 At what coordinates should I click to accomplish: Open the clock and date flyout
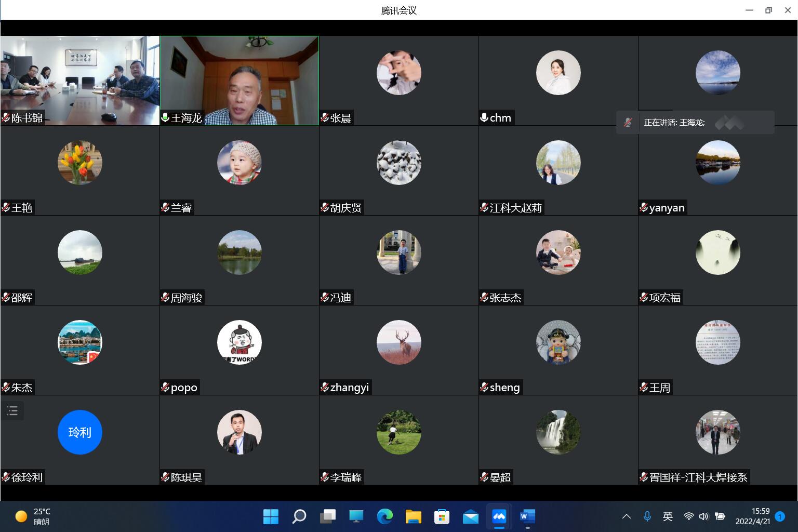(753, 516)
